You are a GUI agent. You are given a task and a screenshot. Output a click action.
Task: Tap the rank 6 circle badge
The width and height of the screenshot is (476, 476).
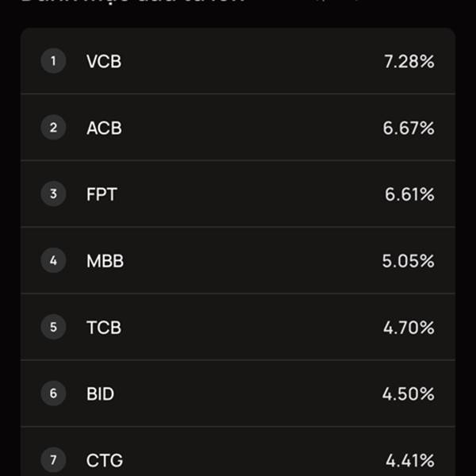click(x=53, y=393)
